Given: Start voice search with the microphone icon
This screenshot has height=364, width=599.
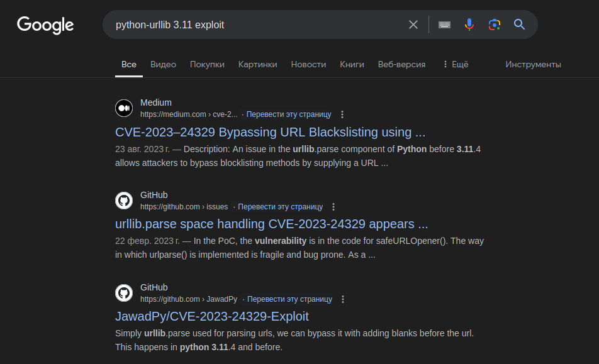Looking at the screenshot, I should point(469,25).
